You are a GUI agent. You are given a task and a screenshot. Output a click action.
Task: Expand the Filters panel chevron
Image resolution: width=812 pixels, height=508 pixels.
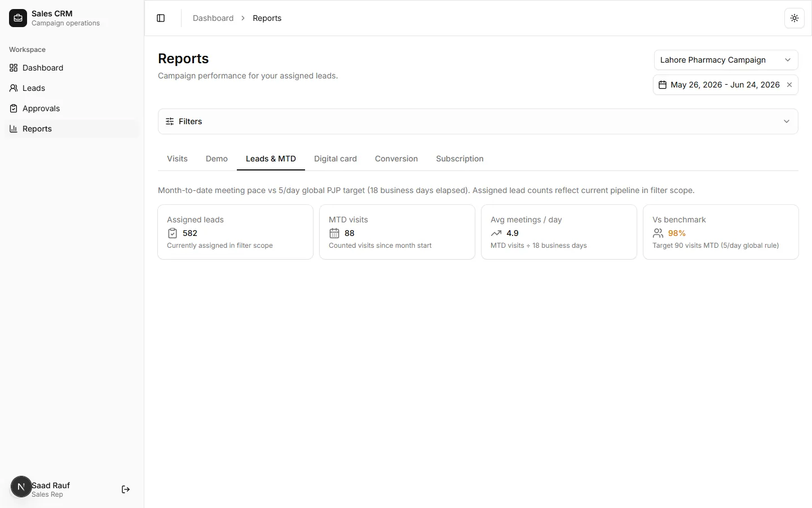787,121
